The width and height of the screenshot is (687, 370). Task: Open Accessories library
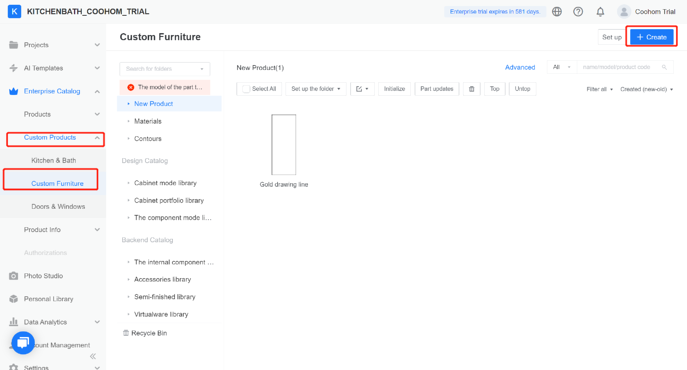click(x=163, y=279)
